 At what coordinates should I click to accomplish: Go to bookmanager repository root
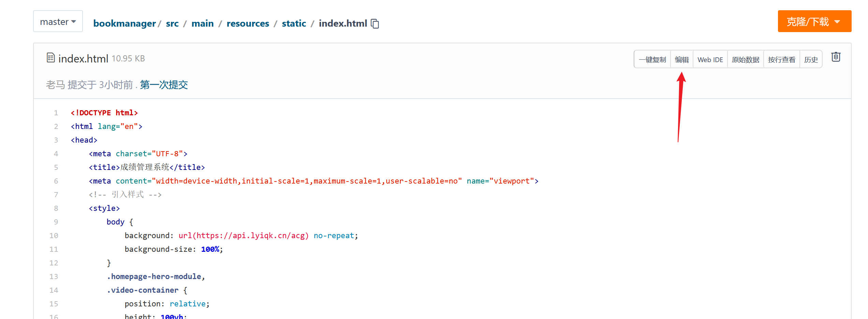124,24
